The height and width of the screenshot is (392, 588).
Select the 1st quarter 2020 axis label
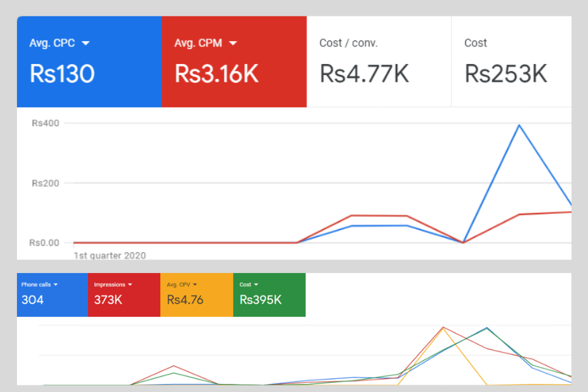coord(110,255)
